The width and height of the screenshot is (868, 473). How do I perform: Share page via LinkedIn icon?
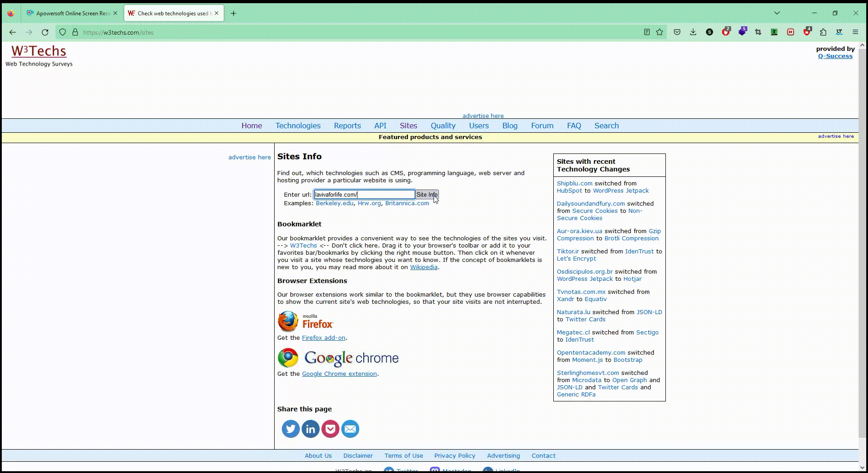point(310,429)
